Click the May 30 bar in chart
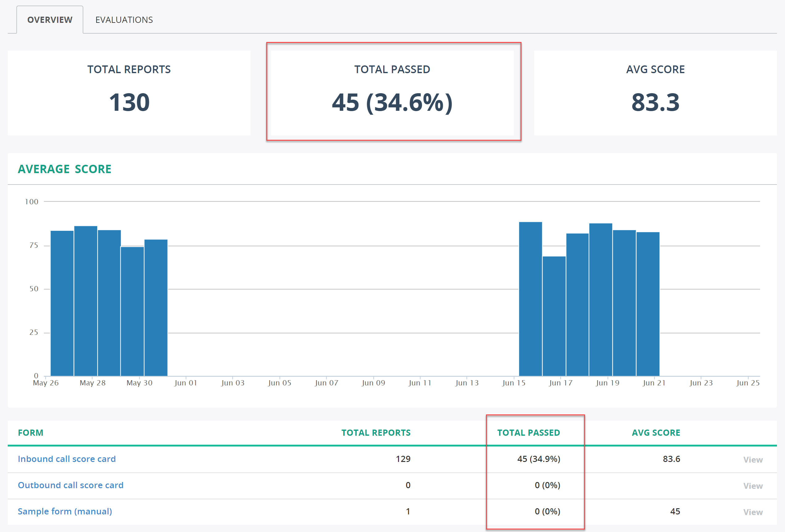 (156, 308)
